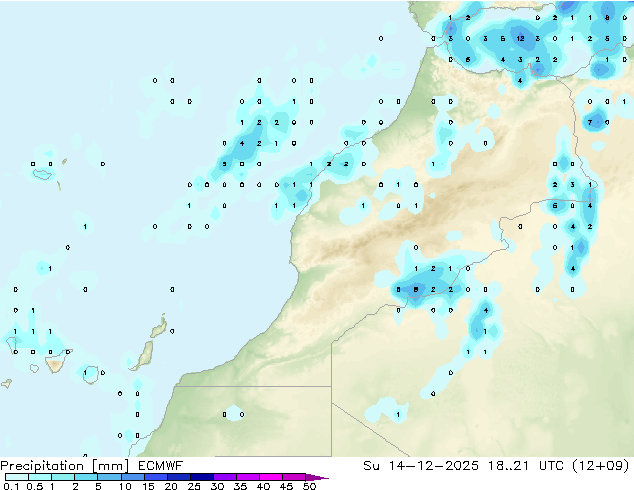Click the date text "Su 14-12-2025"

click(x=421, y=466)
